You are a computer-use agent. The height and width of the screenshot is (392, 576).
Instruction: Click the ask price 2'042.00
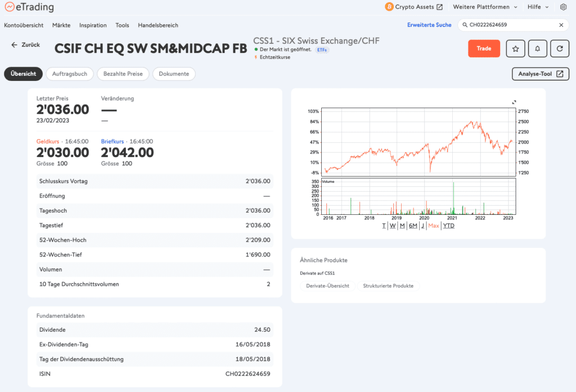(128, 152)
